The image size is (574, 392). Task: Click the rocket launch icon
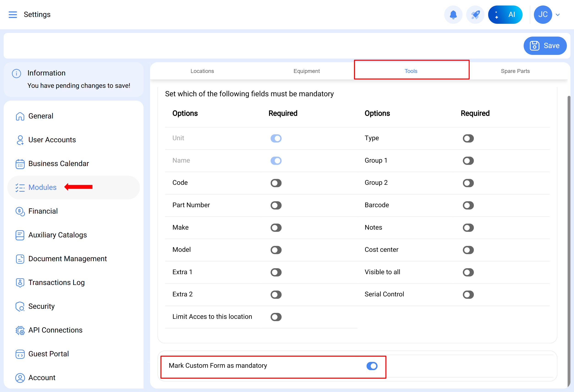click(475, 15)
